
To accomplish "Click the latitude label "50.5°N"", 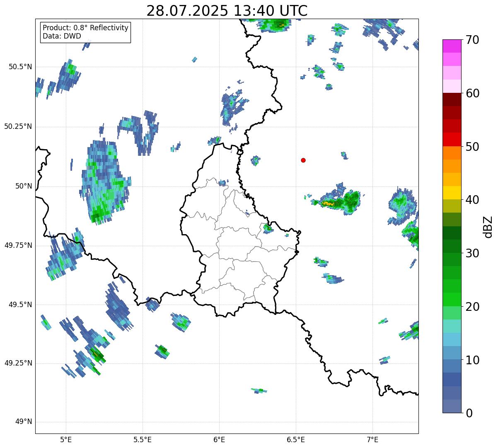I will [x=20, y=67].
